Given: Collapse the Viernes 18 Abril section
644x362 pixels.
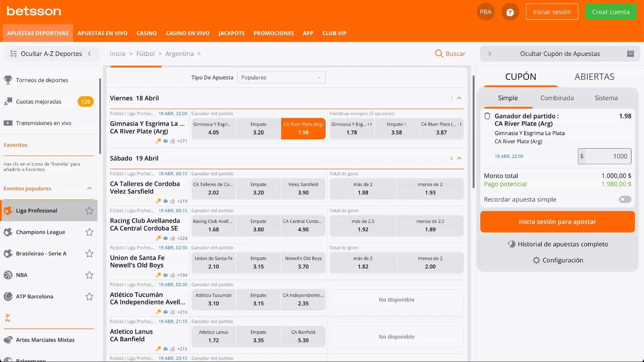Looking at the screenshot, I should [459, 98].
